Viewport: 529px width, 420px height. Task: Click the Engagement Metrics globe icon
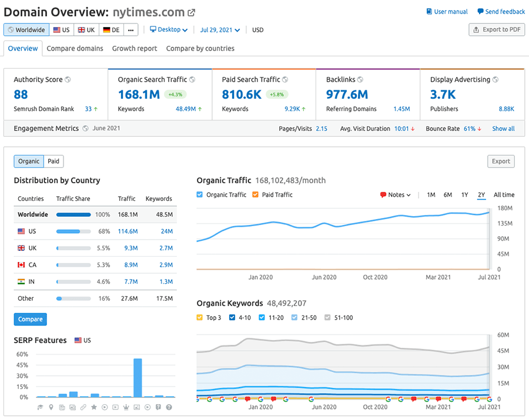86,129
